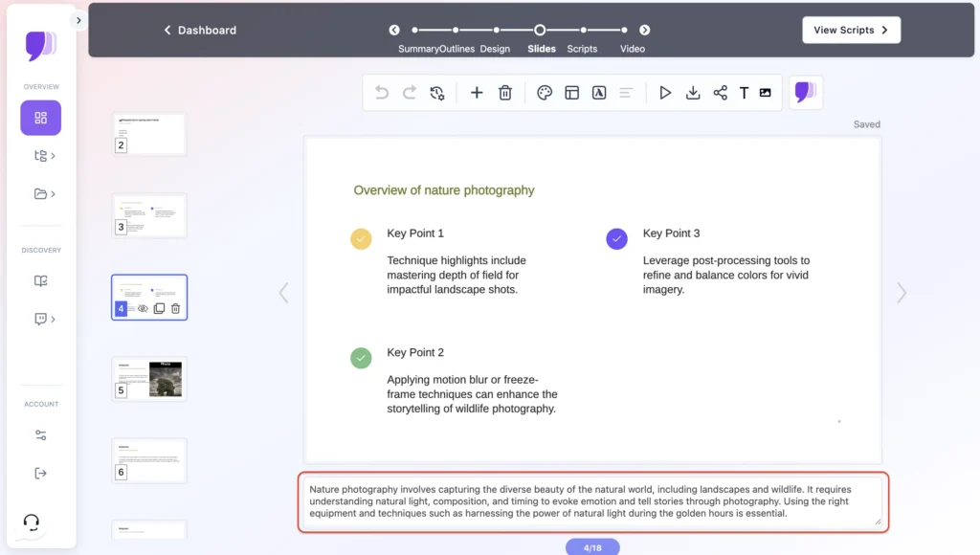980x555 pixels.
Task: Click the depth of field paragraph text
Action: point(457,275)
